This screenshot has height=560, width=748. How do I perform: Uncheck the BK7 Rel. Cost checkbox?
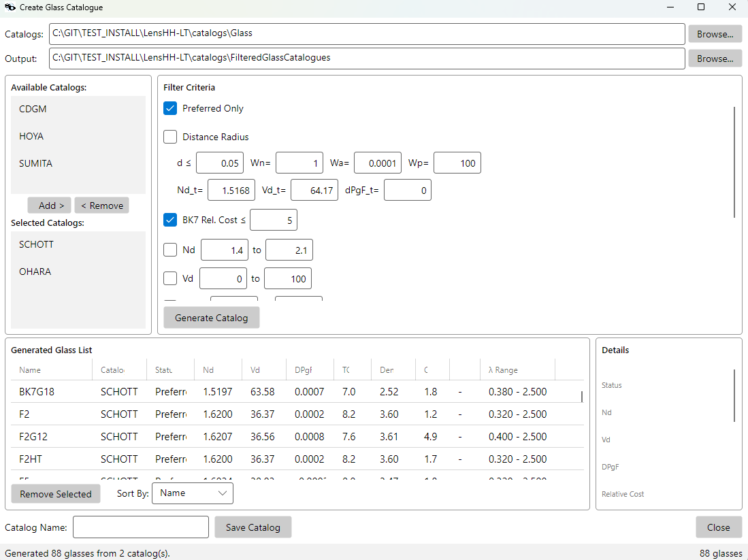pyautogui.click(x=170, y=220)
